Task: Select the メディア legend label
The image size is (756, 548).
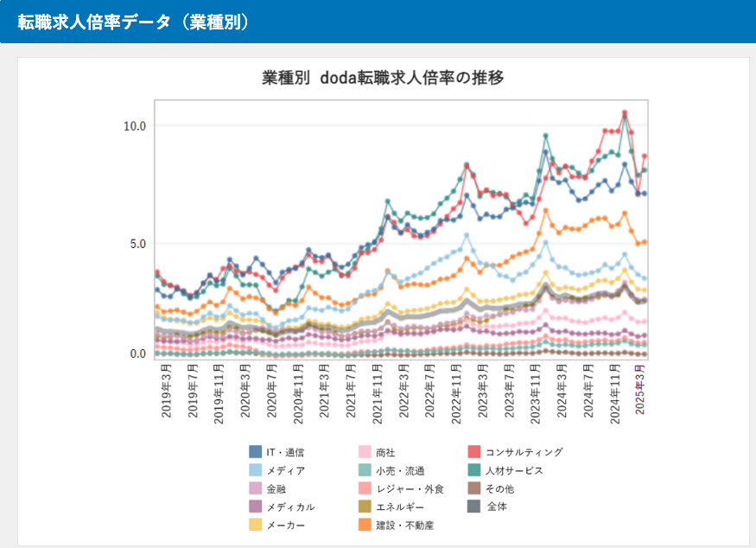Action: [286, 471]
